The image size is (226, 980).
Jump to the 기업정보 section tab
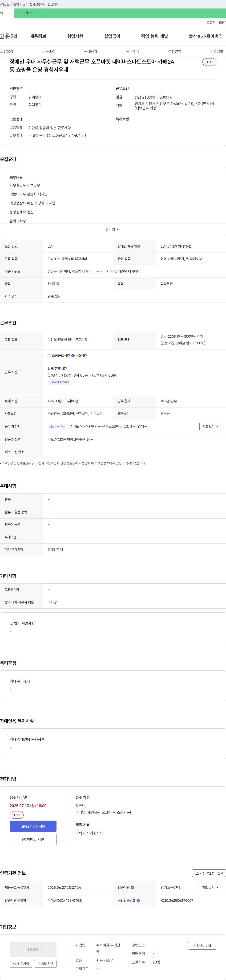coord(217,51)
